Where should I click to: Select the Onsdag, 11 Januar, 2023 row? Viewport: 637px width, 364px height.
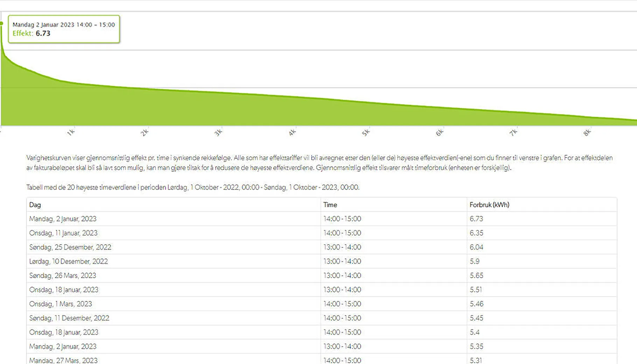(x=63, y=233)
